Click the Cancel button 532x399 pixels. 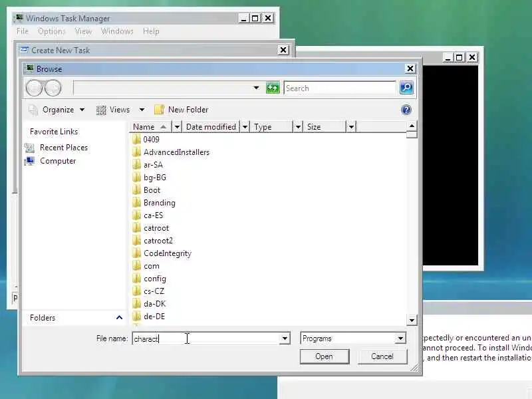(x=382, y=356)
